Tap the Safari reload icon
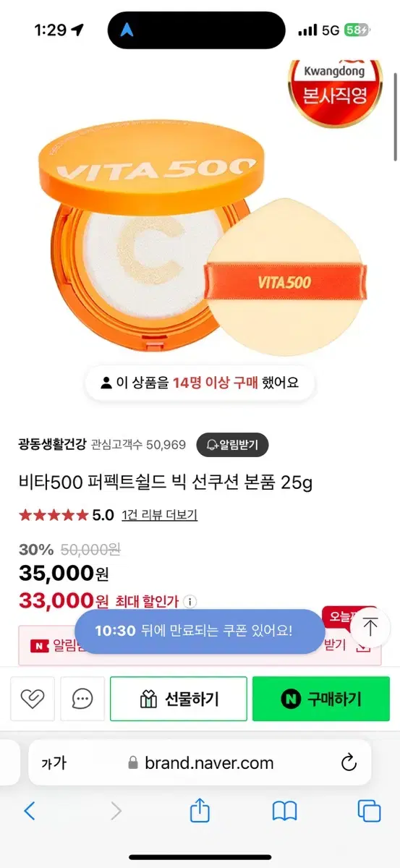The image size is (400, 868). (349, 762)
